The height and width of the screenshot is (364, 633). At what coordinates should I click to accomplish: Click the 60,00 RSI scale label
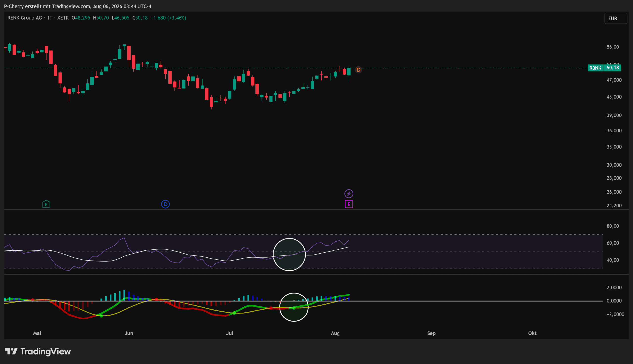pyautogui.click(x=613, y=243)
